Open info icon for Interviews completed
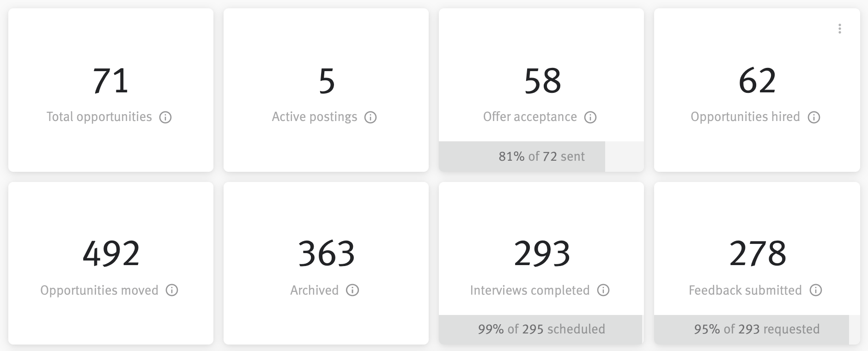The height and width of the screenshot is (351, 868). point(603,290)
